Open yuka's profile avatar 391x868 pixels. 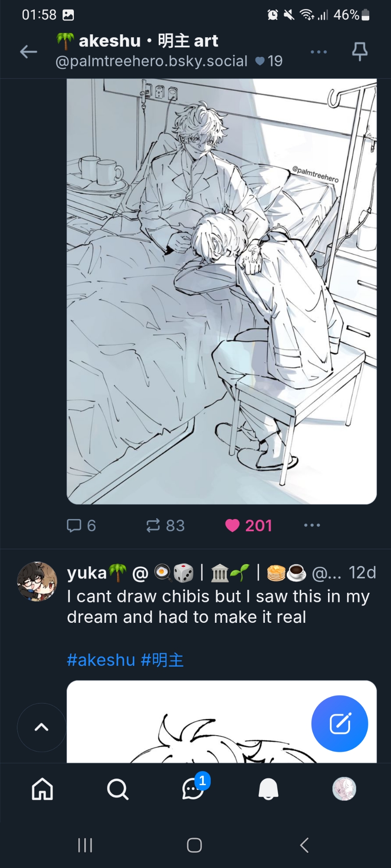tap(37, 582)
